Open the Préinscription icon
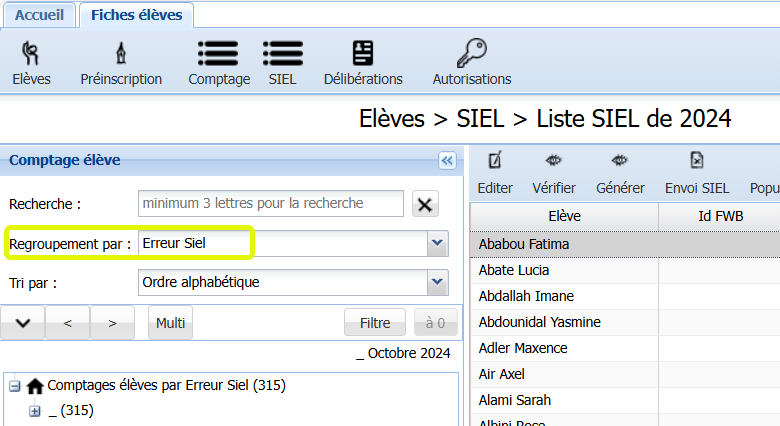Screen dimensions: 780x426 [121, 54]
